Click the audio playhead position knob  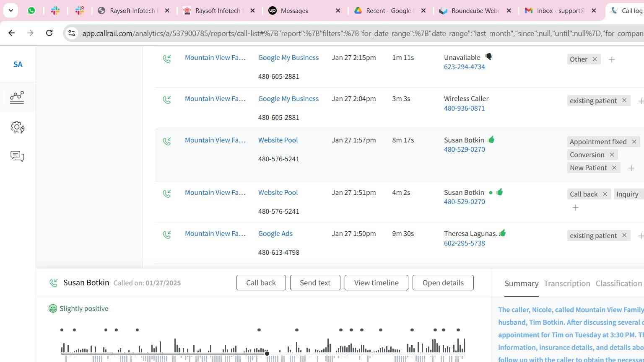[267, 354]
